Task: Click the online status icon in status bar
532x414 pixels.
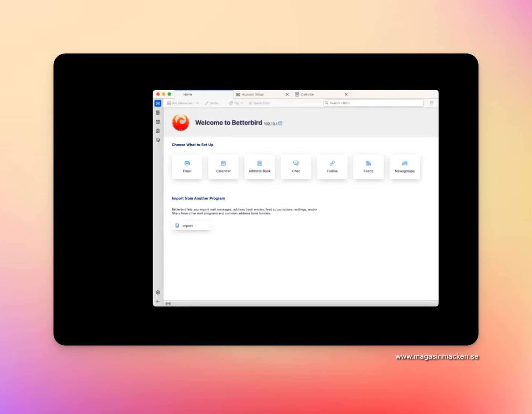Action: click(168, 303)
